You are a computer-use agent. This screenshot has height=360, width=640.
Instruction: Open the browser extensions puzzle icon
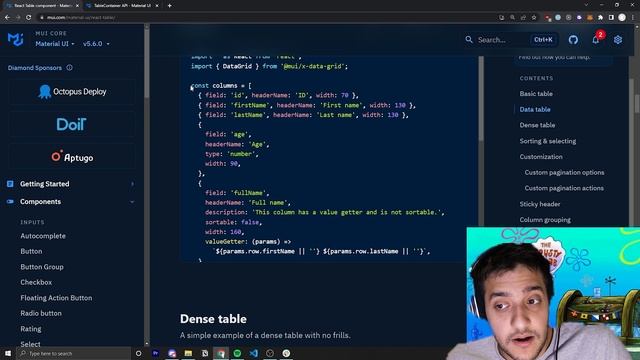coord(600,18)
